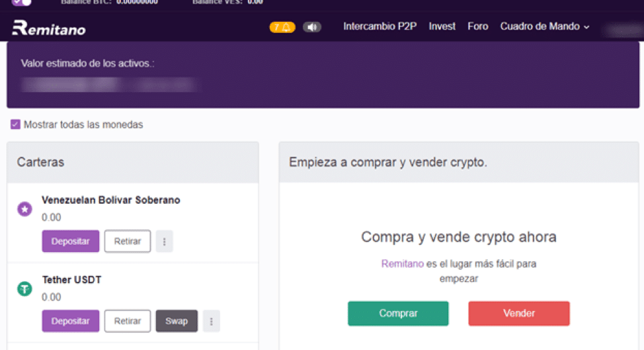Follow the purple Remitano link

pos(402,264)
